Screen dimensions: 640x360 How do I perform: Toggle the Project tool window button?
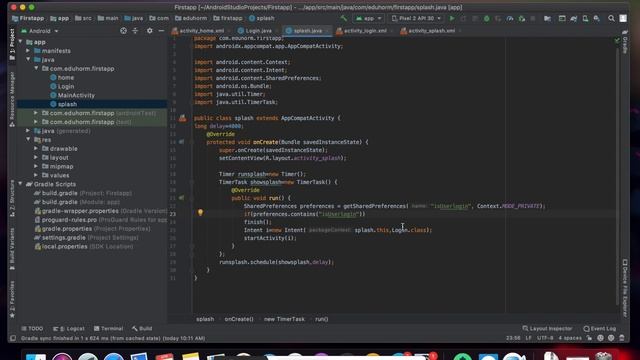pyautogui.click(x=12, y=43)
